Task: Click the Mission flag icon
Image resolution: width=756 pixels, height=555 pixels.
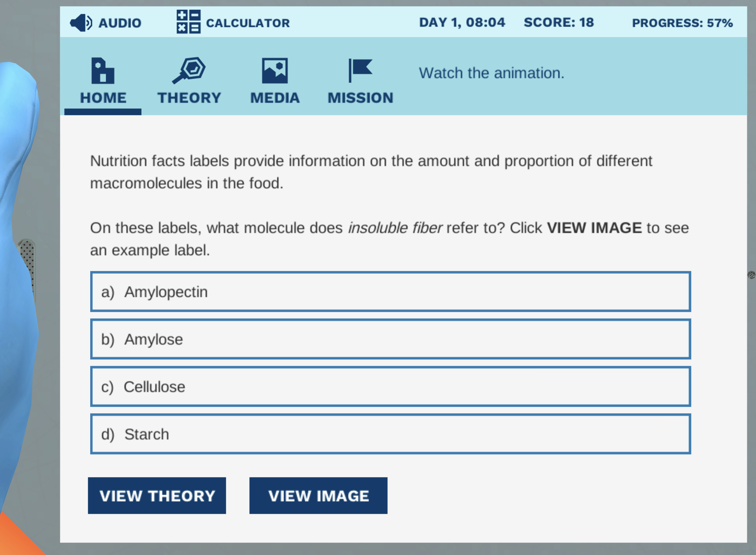Action: point(360,70)
